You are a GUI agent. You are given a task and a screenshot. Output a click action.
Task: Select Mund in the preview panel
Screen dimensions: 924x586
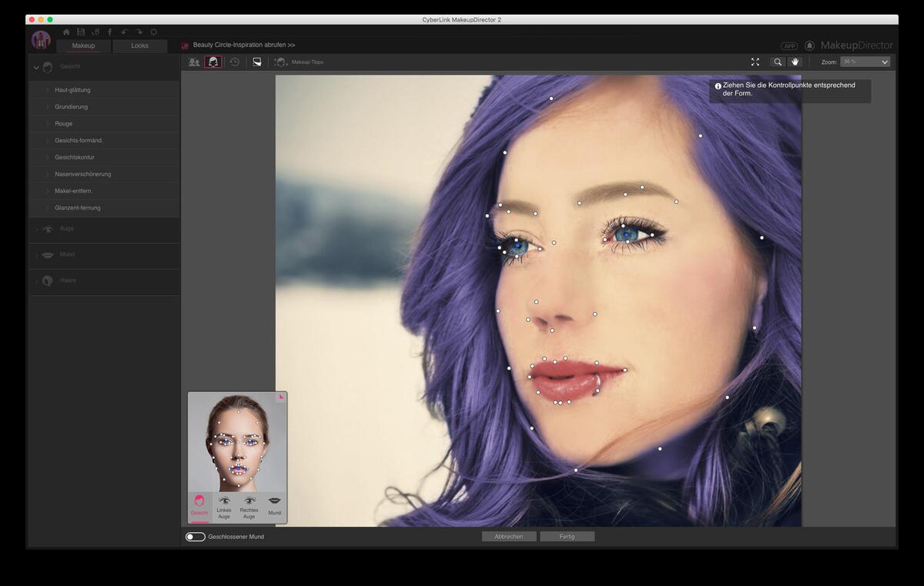[275, 507]
